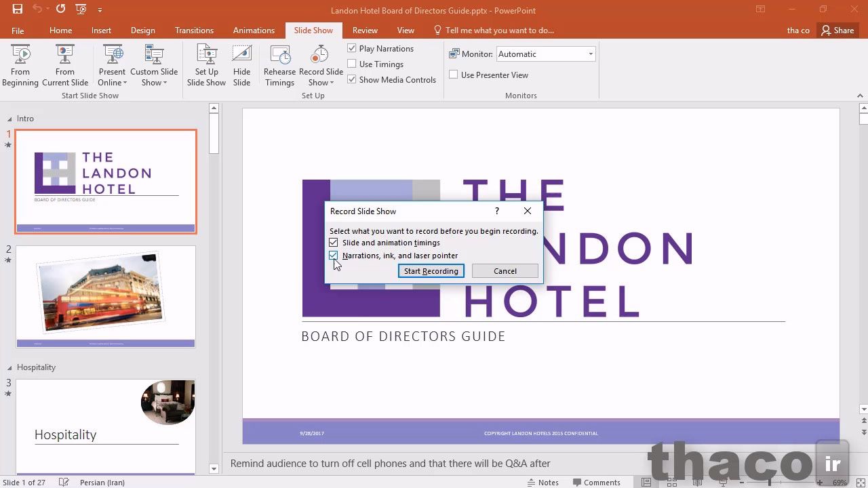Close the Record Slide Show dialog
Viewport: 868px width, 488px height.
pyautogui.click(x=528, y=211)
